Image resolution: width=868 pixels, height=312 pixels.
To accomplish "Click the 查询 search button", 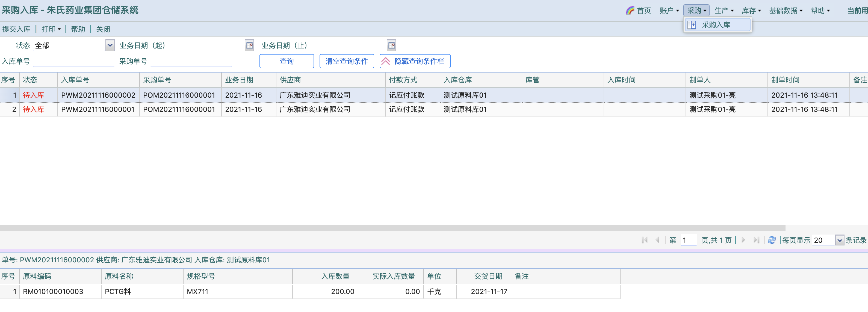I will (287, 61).
